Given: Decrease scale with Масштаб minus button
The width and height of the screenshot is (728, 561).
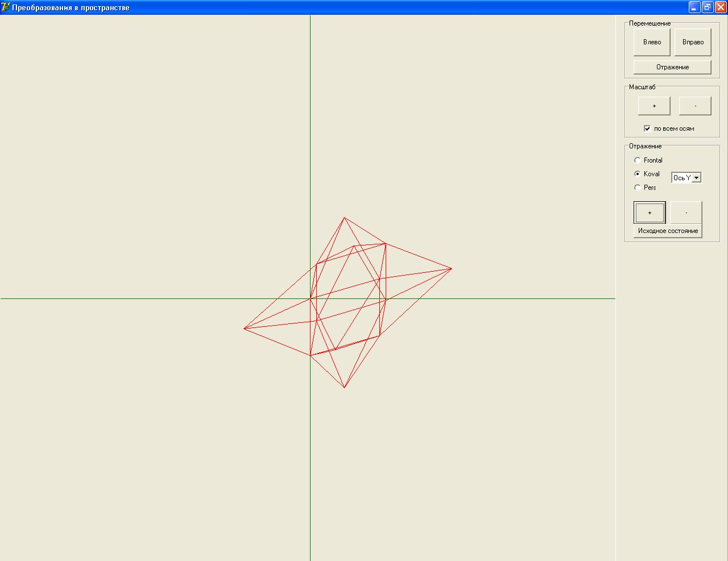Looking at the screenshot, I should [695, 106].
